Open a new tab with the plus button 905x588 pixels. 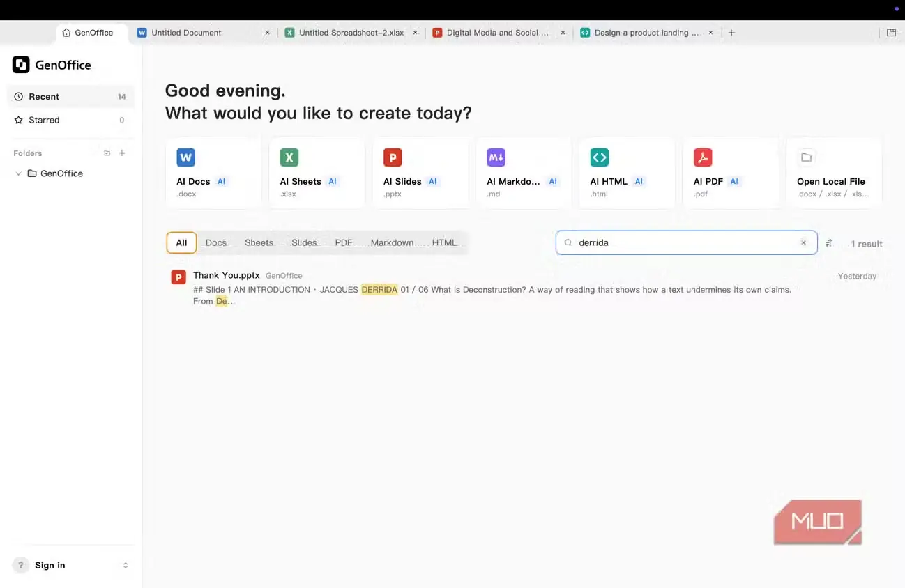pos(731,33)
